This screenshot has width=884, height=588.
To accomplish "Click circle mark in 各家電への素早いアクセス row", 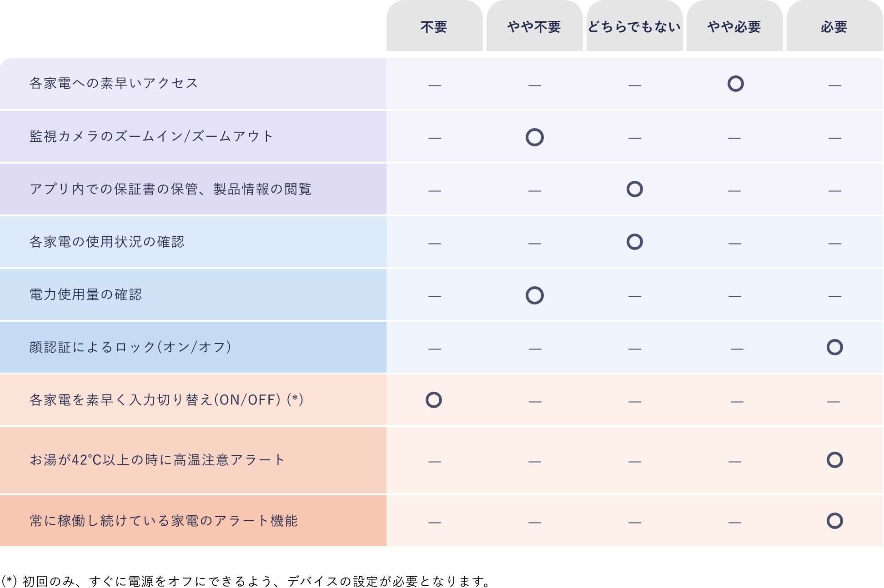I will click(x=735, y=84).
